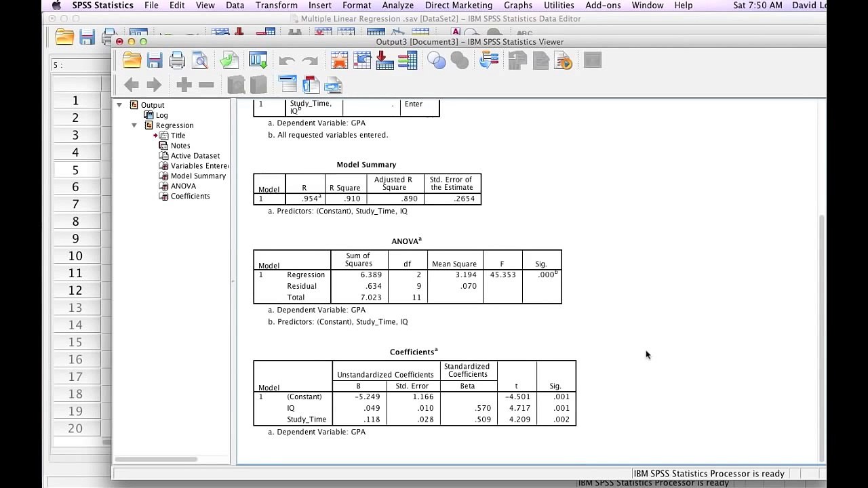
Task: Select Variables Entered outline item
Action: pyautogui.click(x=199, y=166)
